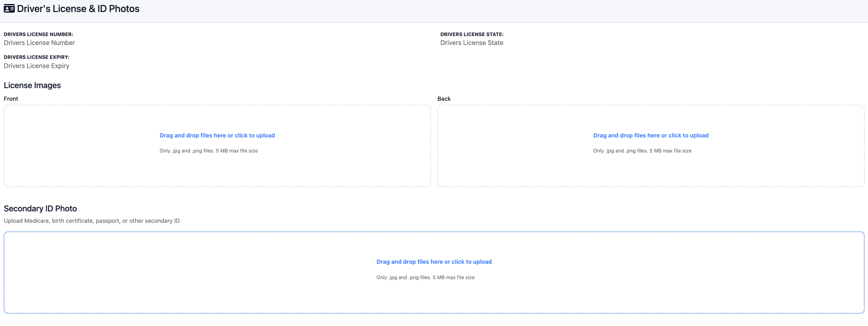The height and width of the screenshot is (326, 868).
Task: Click the Back label above the upload box
Action: [x=444, y=99]
